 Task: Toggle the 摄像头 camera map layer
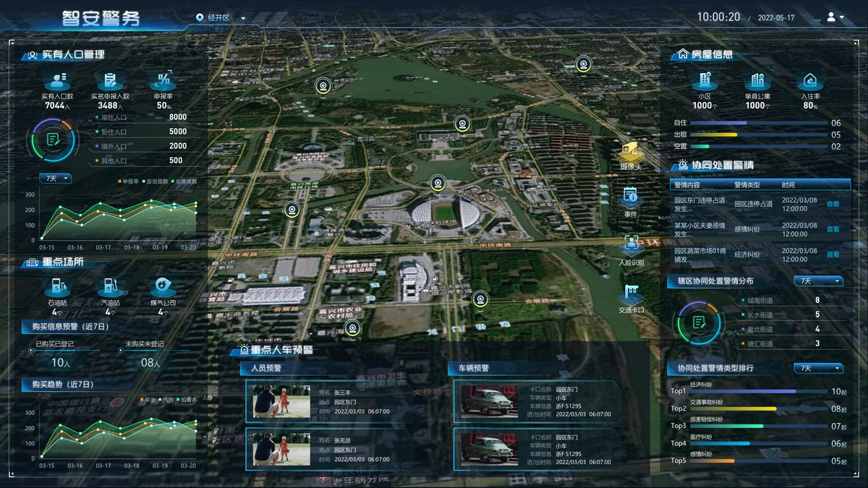pyautogui.click(x=631, y=154)
